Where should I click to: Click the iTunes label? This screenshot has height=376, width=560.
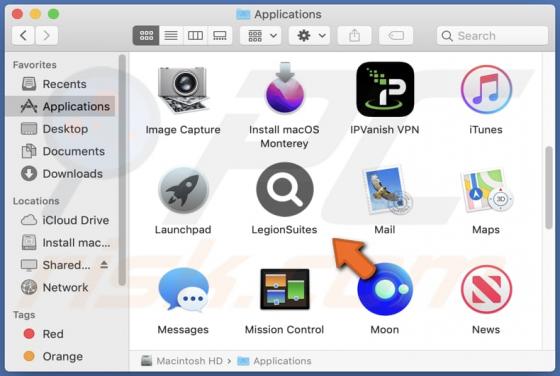tap(486, 130)
